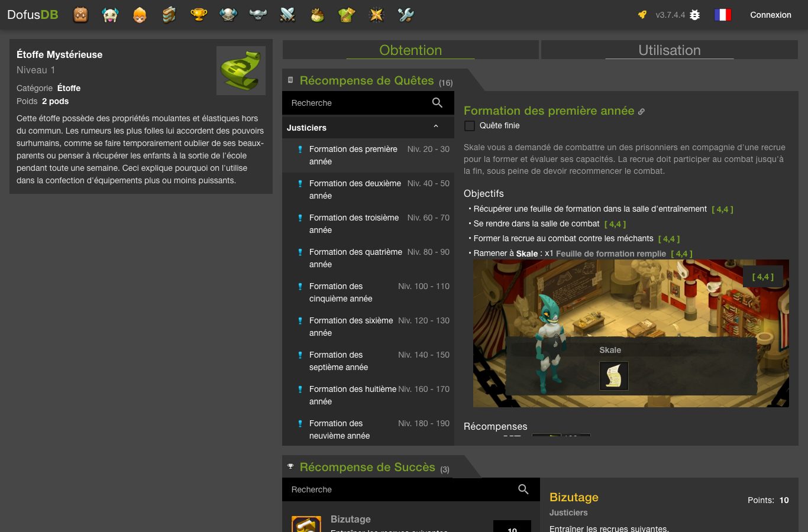
Task: Select quest 'Formation des cinquième année'
Action: point(368,293)
